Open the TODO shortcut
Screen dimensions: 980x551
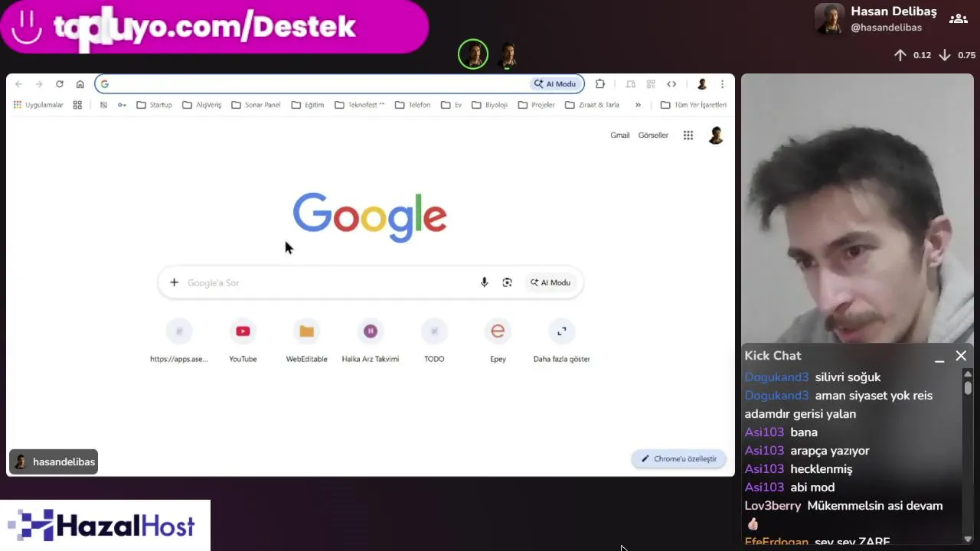click(x=434, y=339)
